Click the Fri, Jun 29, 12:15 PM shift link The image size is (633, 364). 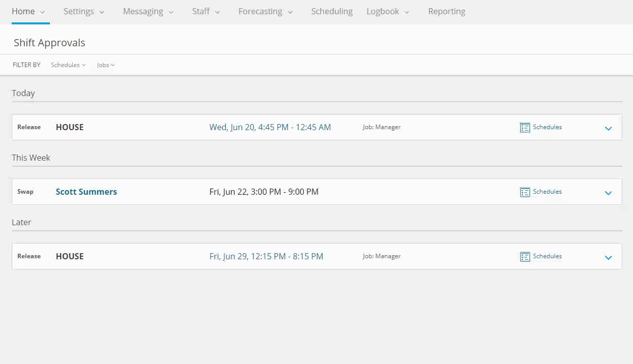point(266,256)
